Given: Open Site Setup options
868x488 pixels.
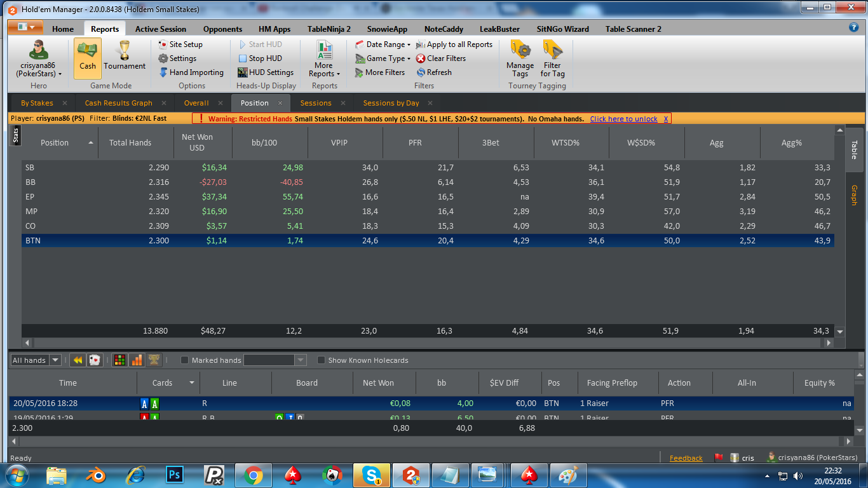Looking at the screenshot, I should pyautogui.click(x=180, y=44).
